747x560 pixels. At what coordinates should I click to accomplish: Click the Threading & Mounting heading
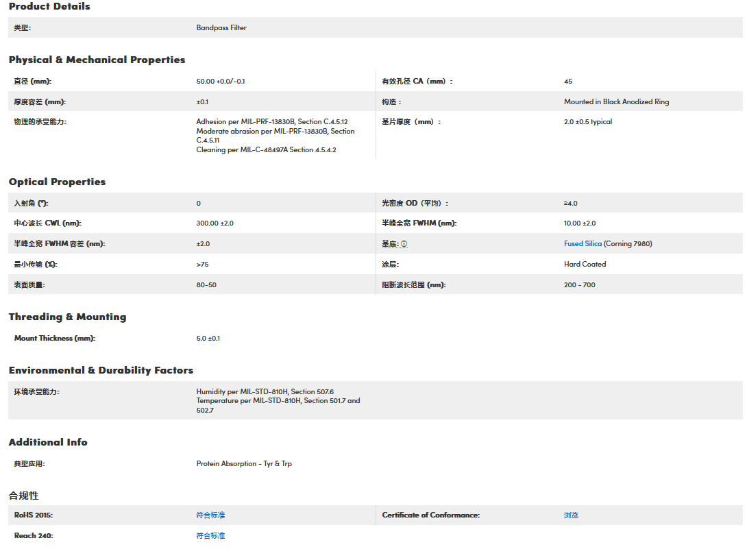(x=67, y=317)
